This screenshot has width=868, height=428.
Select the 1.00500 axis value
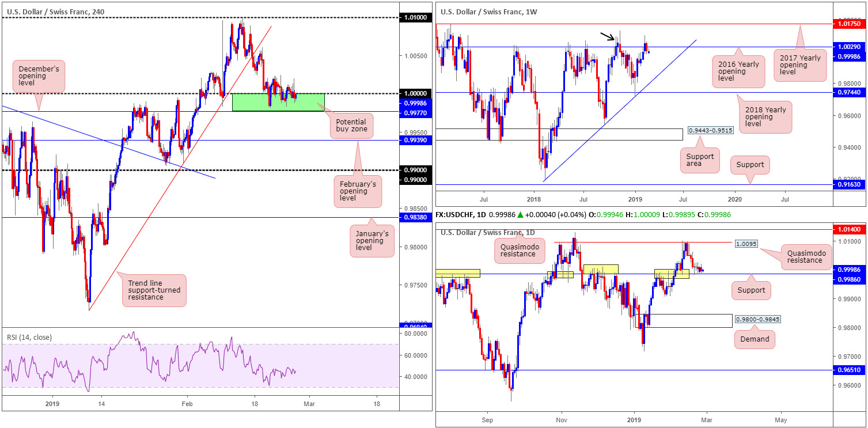pos(416,56)
